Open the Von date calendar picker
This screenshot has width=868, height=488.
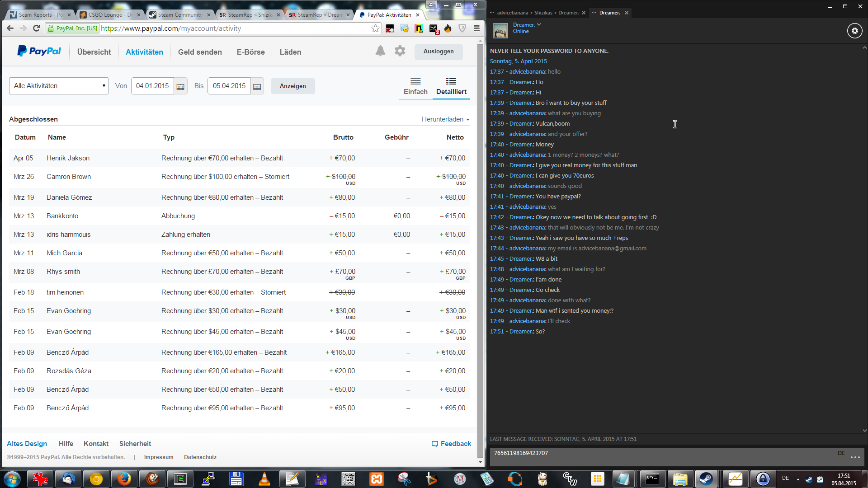point(180,86)
